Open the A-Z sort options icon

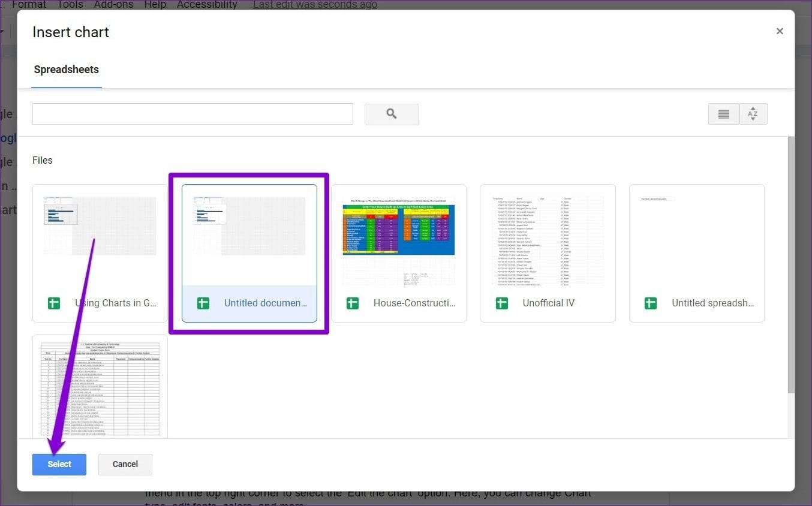tap(753, 114)
